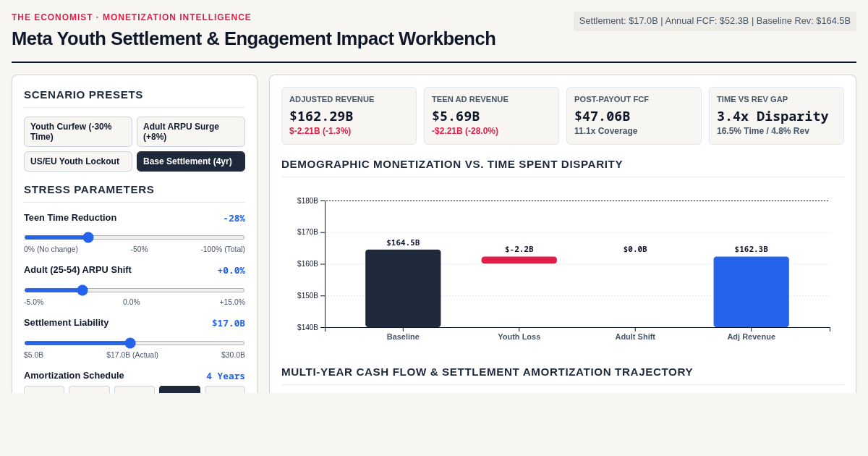Click the -28% Teen Time Reduction value
Screen dimensions: 868x456
pos(234,218)
